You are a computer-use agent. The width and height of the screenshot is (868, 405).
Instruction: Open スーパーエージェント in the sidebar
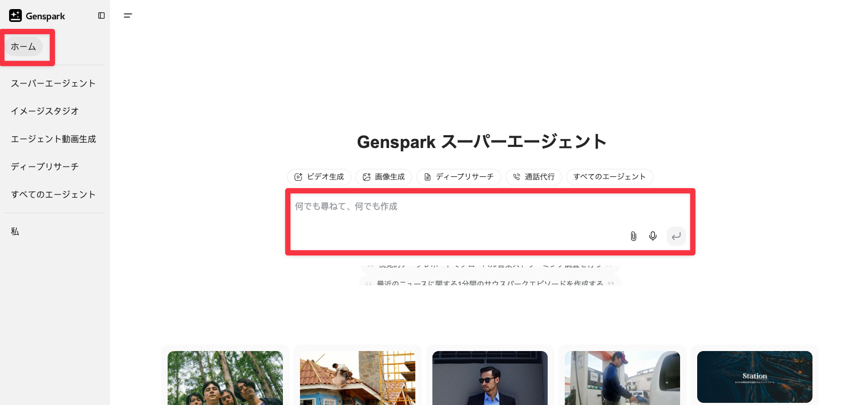(53, 83)
